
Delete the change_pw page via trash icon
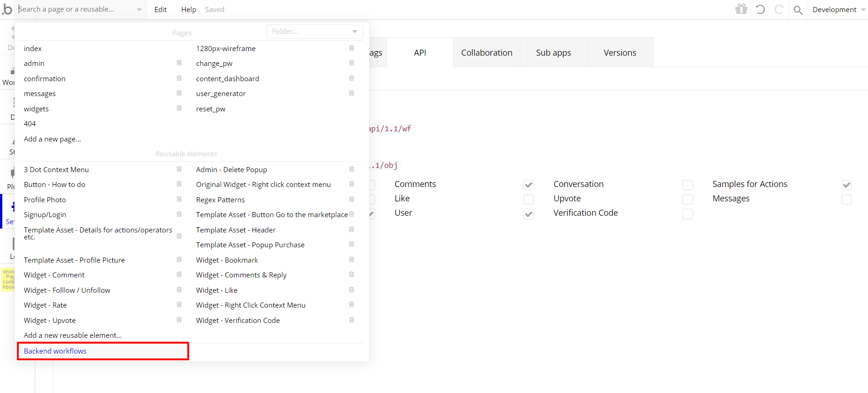351,63
